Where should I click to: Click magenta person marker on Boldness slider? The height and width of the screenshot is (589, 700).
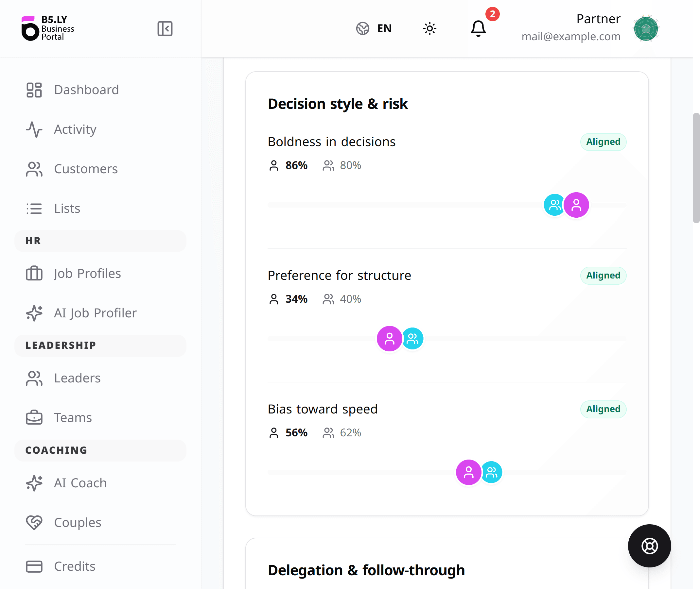pyautogui.click(x=576, y=205)
